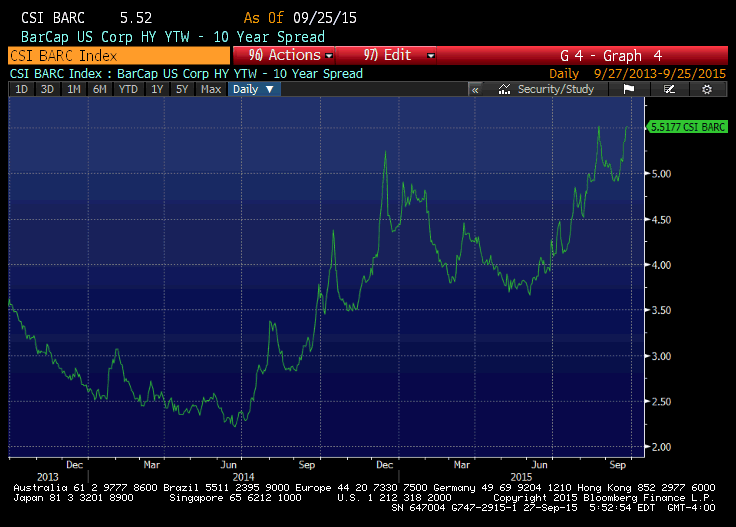Viewport: 736px width, 527px height.
Task: Select the 1M time range
Action: [74, 89]
